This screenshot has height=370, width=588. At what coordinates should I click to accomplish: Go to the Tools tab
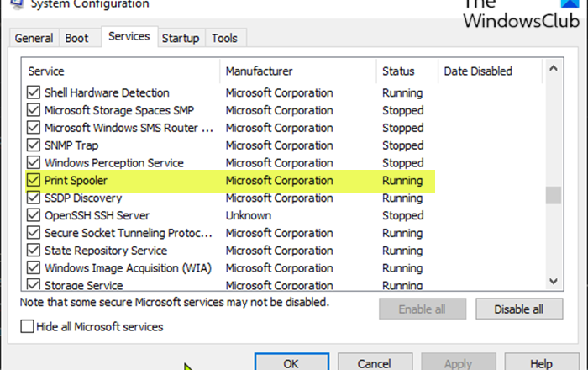(x=224, y=39)
